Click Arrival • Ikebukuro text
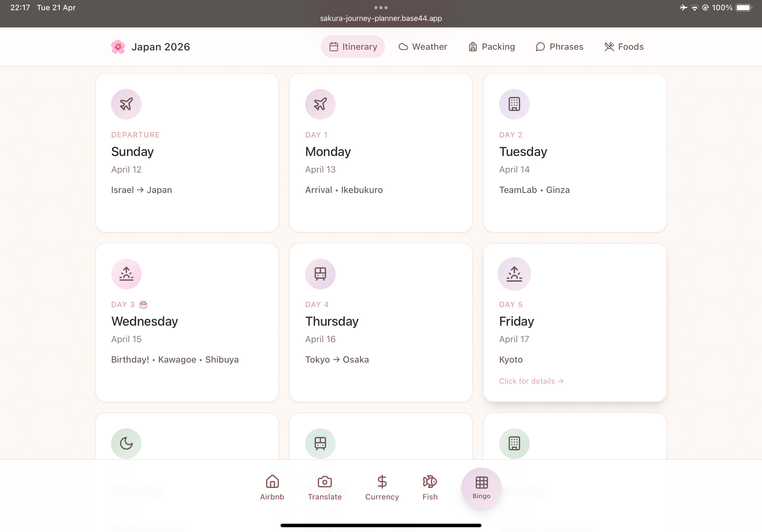This screenshot has width=762, height=532. click(344, 190)
